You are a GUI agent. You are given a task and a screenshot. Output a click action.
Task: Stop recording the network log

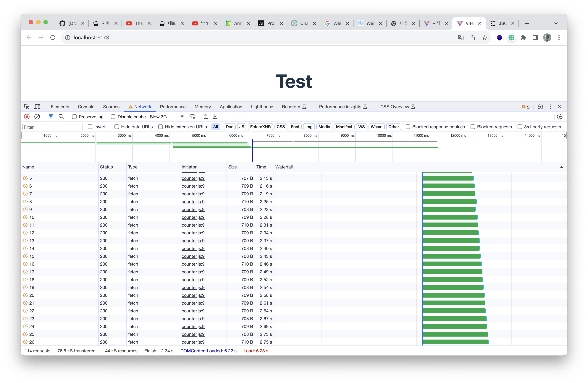pyautogui.click(x=27, y=117)
